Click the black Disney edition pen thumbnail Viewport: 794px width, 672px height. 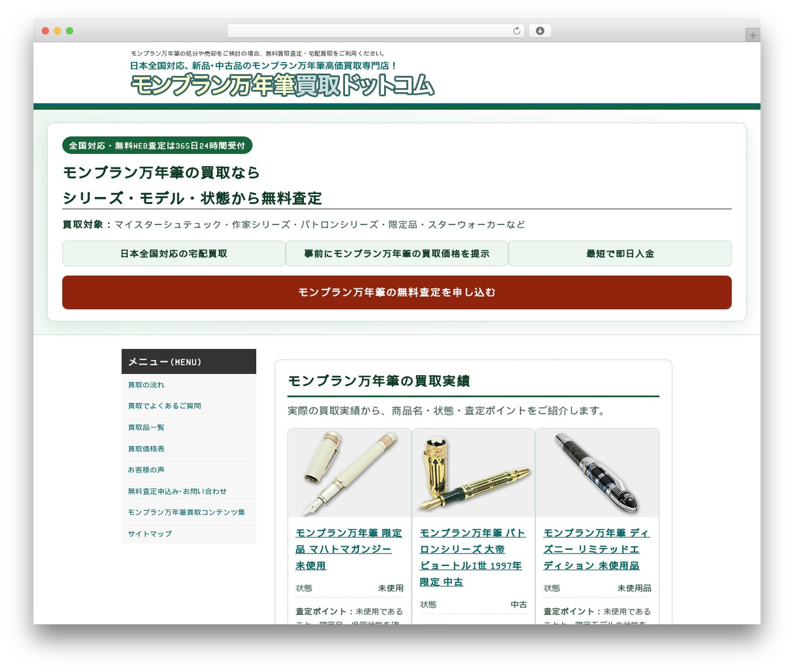pyautogui.click(x=597, y=472)
